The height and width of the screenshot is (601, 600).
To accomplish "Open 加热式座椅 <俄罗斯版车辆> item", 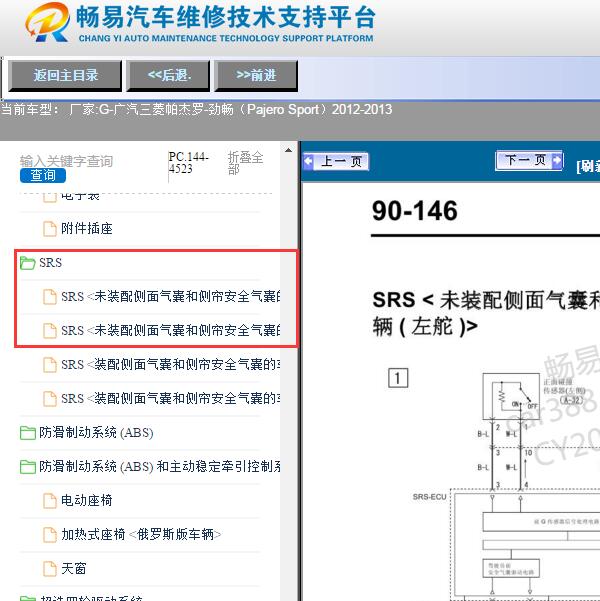I will 141,534.
